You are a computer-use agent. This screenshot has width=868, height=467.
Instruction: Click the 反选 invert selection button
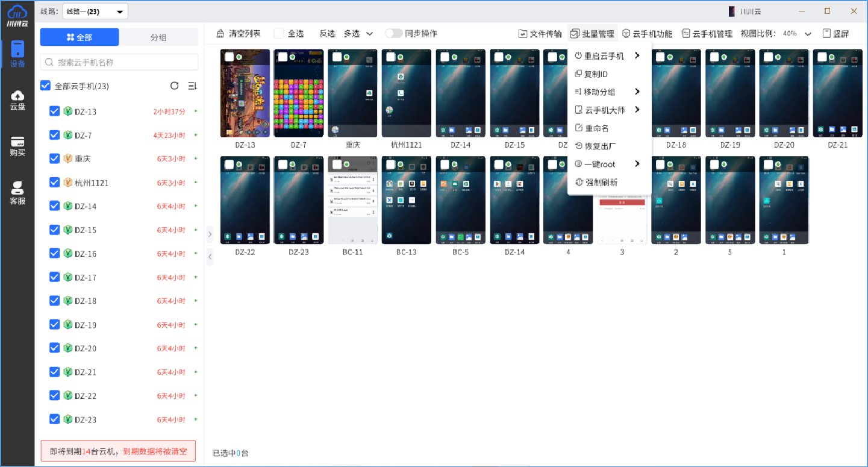tap(327, 33)
